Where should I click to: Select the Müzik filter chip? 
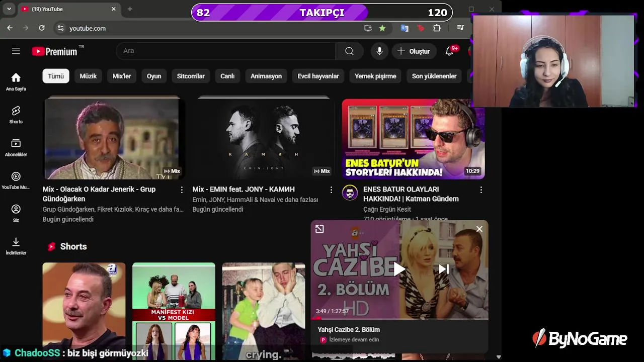coord(88,76)
